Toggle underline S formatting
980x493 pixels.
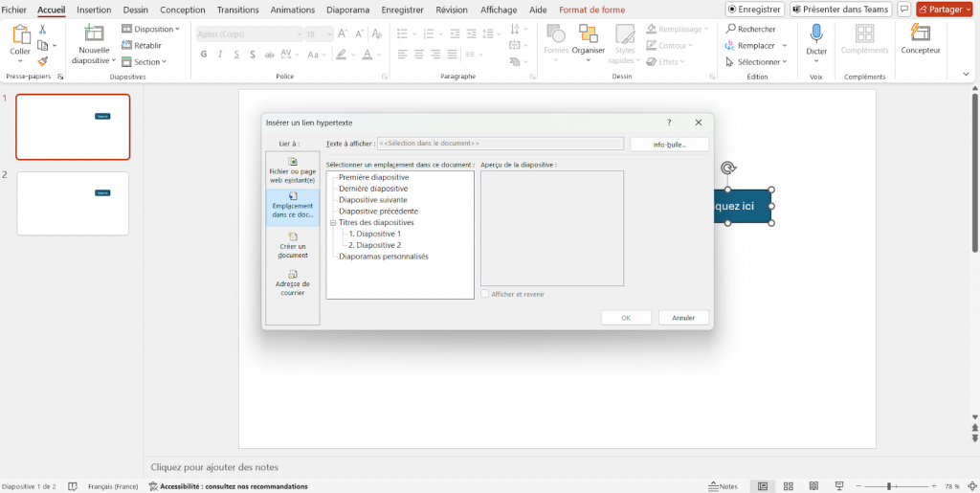[x=236, y=55]
